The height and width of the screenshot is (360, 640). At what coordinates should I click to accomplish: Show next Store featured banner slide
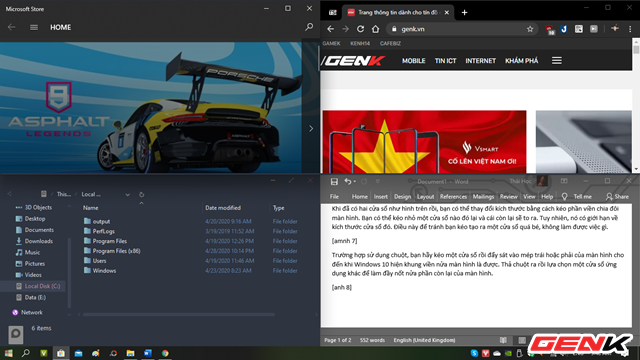pos(311,128)
